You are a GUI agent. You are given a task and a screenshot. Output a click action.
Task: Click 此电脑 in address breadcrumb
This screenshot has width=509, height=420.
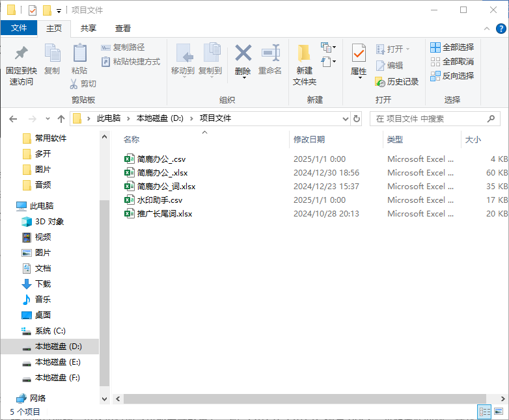pos(109,118)
